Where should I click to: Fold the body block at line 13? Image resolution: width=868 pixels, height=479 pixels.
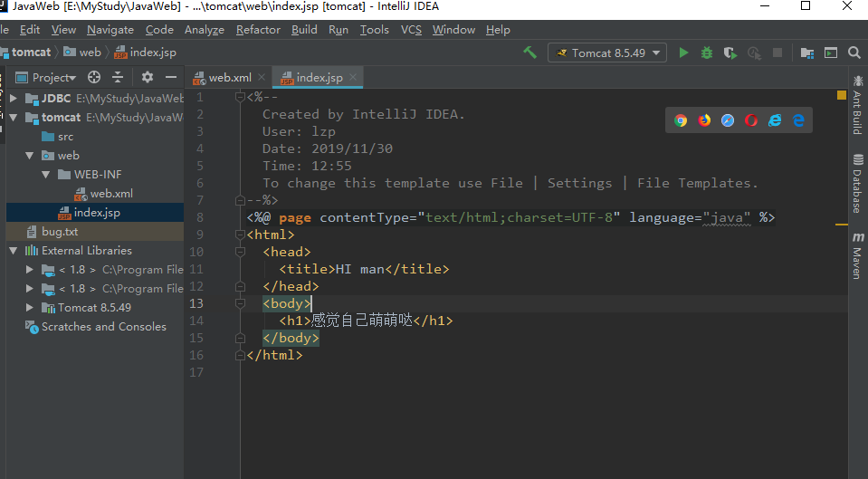click(x=240, y=303)
